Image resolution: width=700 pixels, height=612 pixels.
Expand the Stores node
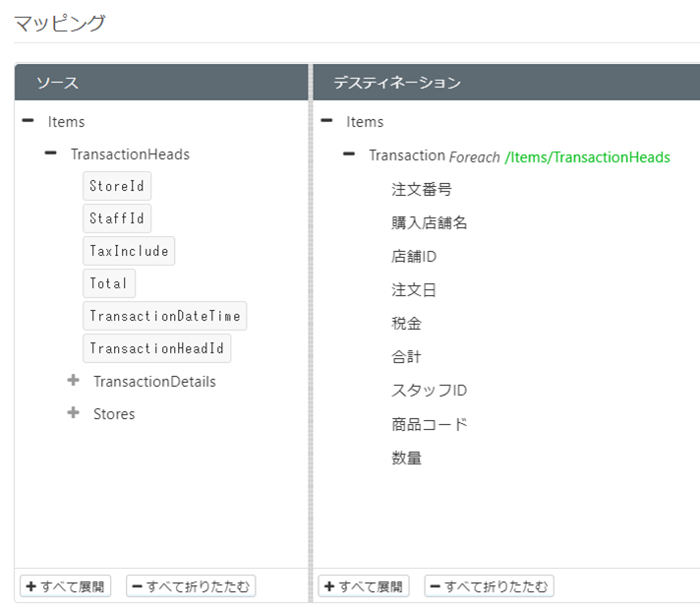[73, 413]
